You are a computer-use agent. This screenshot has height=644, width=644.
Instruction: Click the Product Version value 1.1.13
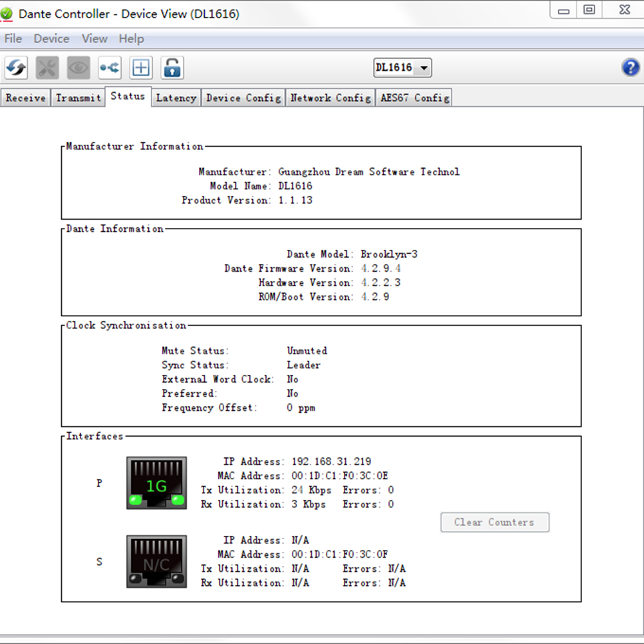pyautogui.click(x=295, y=200)
